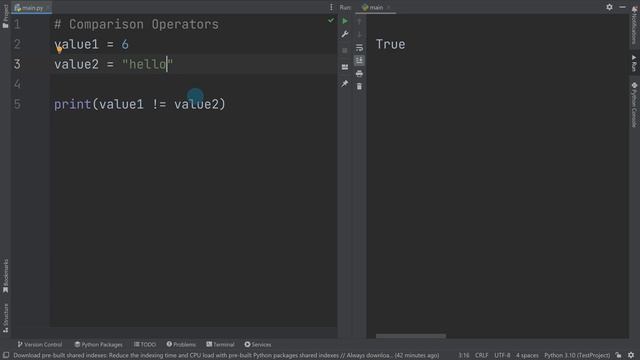Open the Services tool window
Screen dimensions: 640x360
click(258, 344)
